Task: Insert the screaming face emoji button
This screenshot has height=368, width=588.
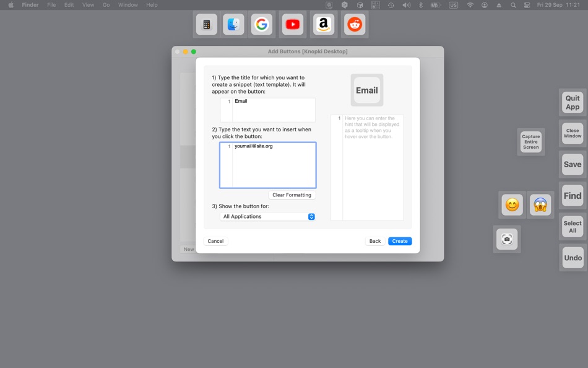Action: (x=540, y=204)
